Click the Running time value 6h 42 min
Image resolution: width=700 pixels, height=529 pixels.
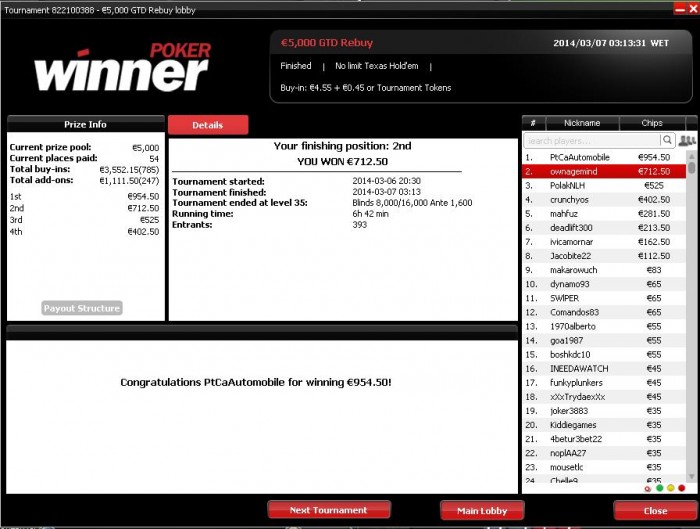pos(370,214)
